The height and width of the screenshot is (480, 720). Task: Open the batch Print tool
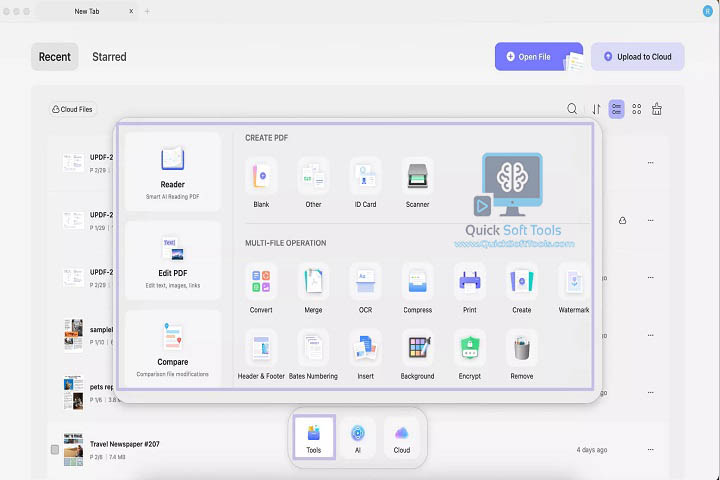[x=469, y=288]
